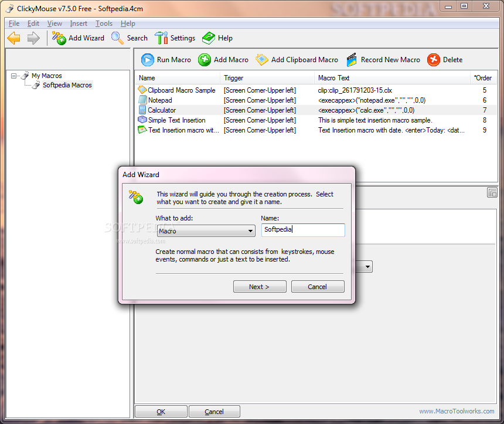Select the Notepad macro icon

coord(142,100)
